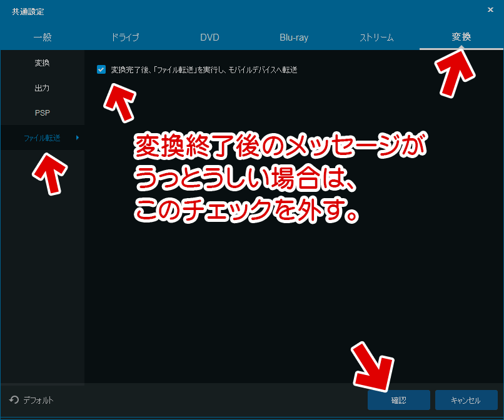Select 出力 in the sidebar
This screenshot has height=420, width=504.
pyautogui.click(x=42, y=87)
